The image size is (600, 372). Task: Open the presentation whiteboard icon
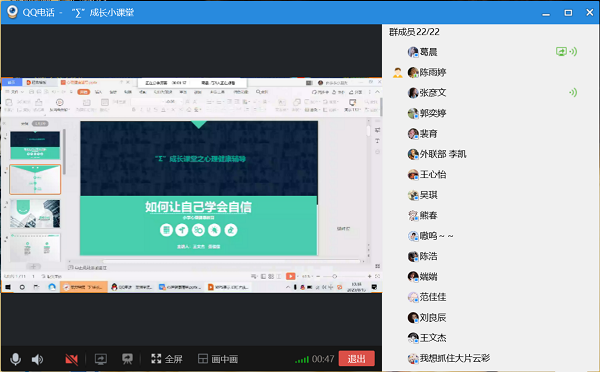click(127, 359)
